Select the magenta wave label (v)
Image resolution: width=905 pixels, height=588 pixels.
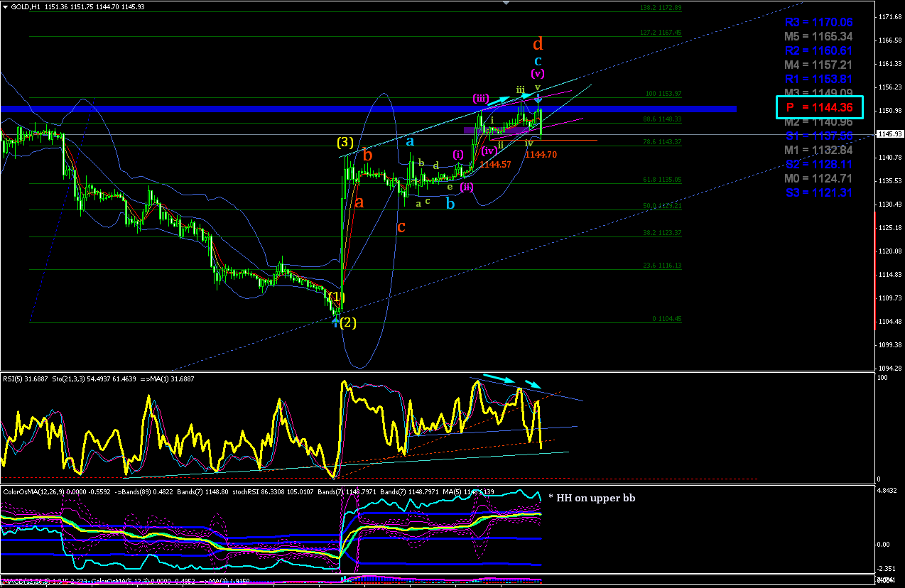538,74
